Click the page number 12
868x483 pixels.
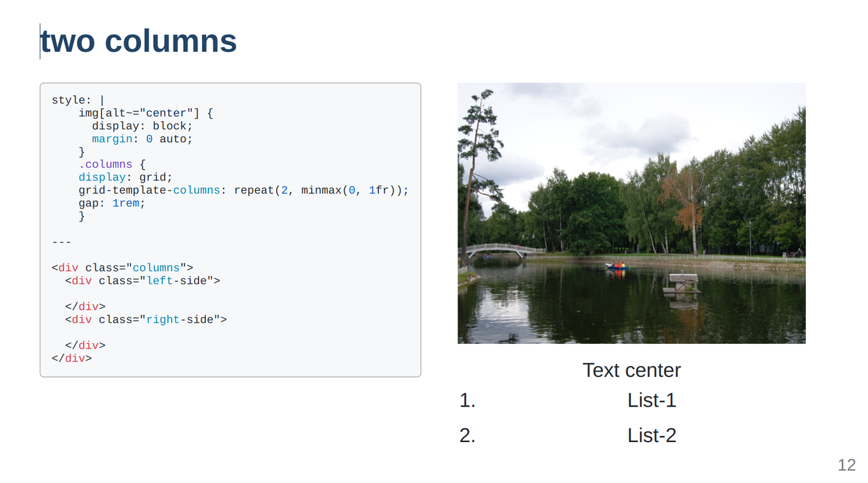click(846, 465)
